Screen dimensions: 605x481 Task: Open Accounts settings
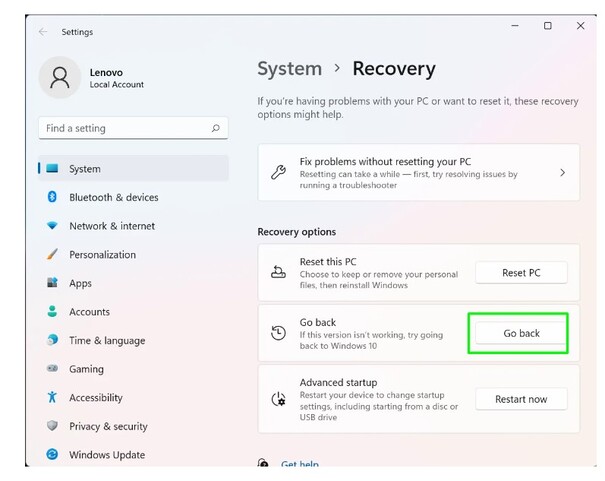point(134,311)
